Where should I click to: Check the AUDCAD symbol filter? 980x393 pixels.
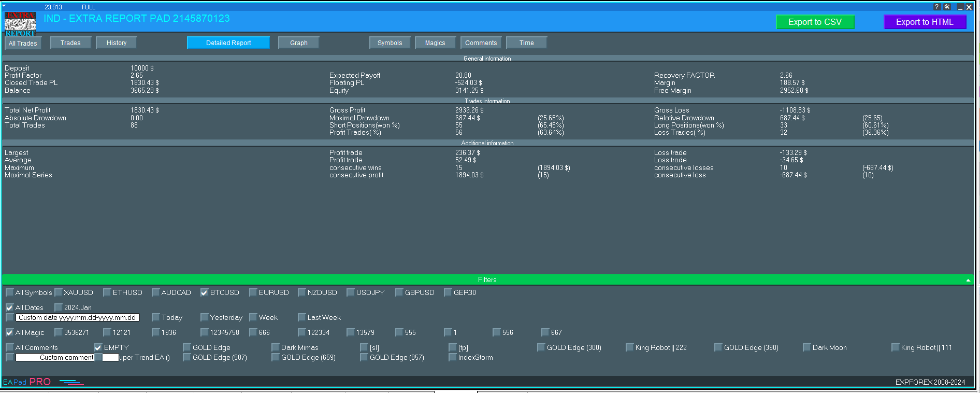155,292
